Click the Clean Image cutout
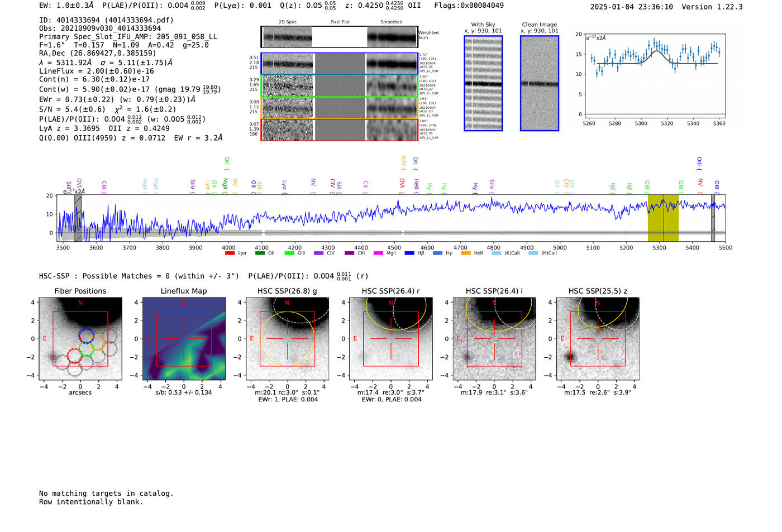Image resolution: width=782 pixels, height=532 pixels. (x=540, y=83)
